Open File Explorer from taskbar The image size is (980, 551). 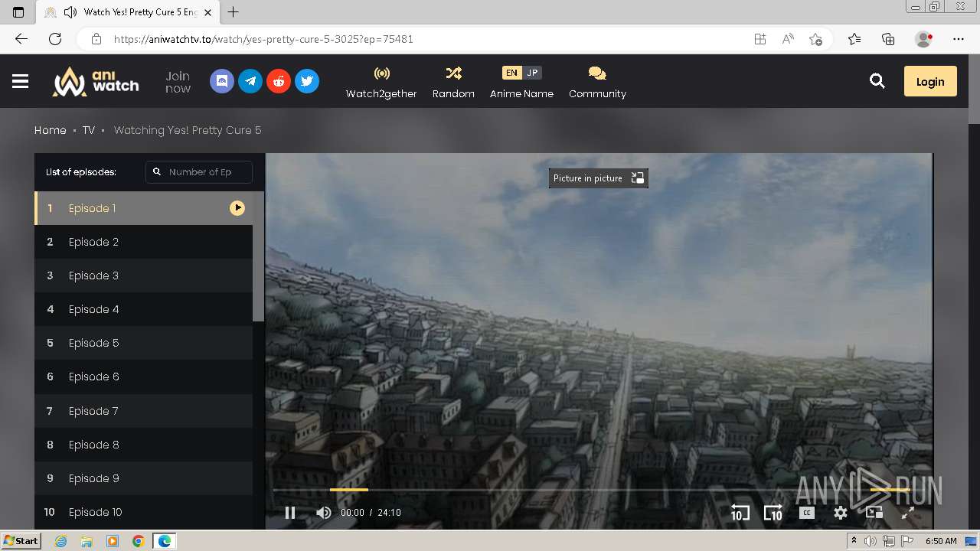(87, 541)
